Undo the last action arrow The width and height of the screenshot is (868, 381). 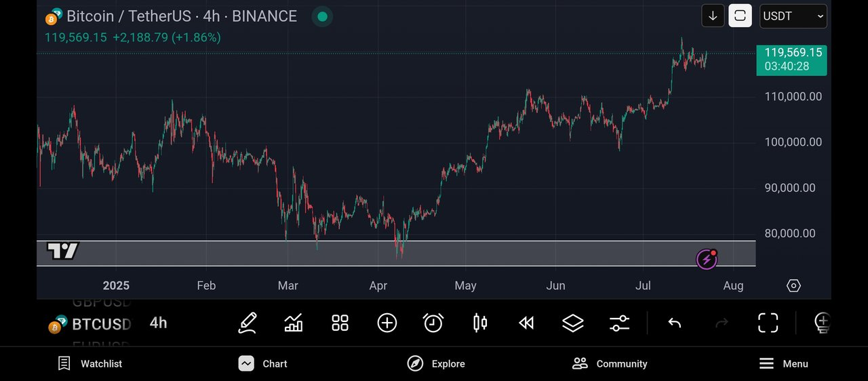tap(674, 323)
